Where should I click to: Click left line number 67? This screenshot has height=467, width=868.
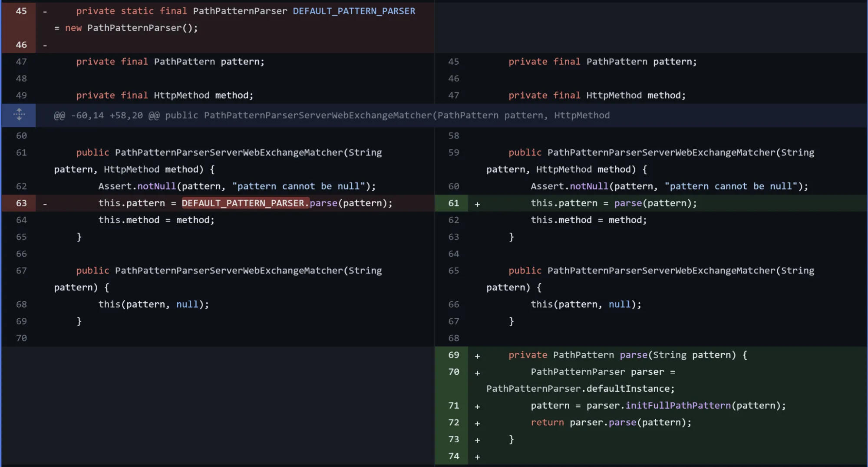21,271
